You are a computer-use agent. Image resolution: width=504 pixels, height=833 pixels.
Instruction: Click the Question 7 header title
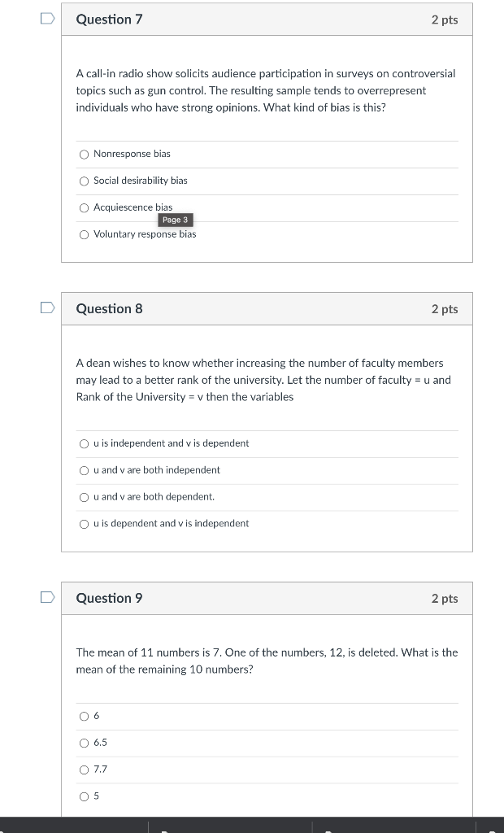click(110, 20)
